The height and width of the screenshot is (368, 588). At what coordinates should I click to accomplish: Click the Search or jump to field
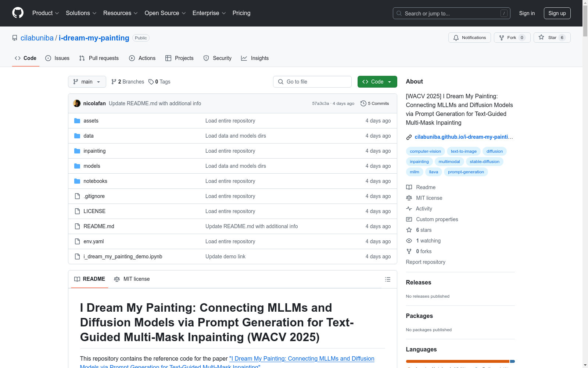pos(452,13)
